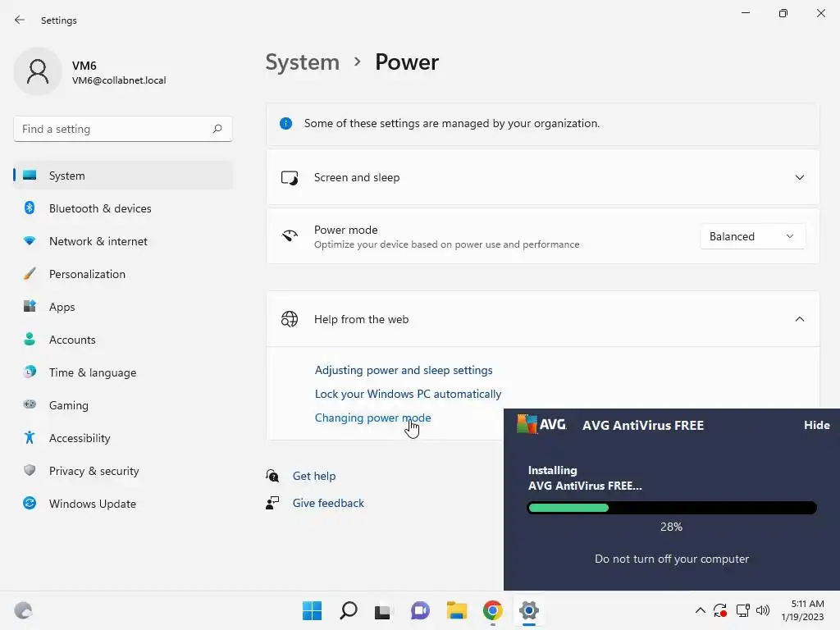Open Personalization settings
The width and height of the screenshot is (840, 630).
123,274
